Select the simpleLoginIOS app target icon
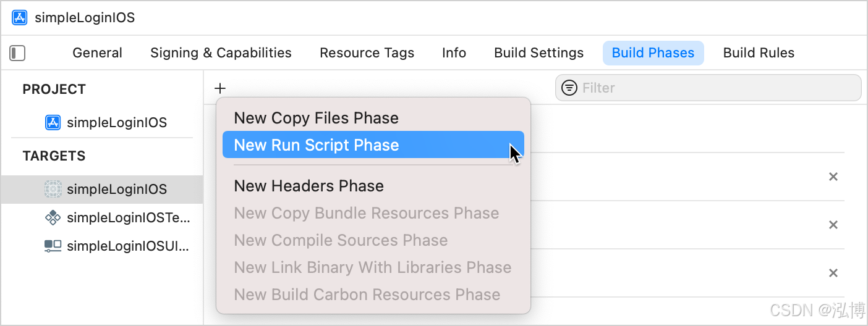Image resolution: width=868 pixels, height=326 pixels. pyautogui.click(x=53, y=189)
